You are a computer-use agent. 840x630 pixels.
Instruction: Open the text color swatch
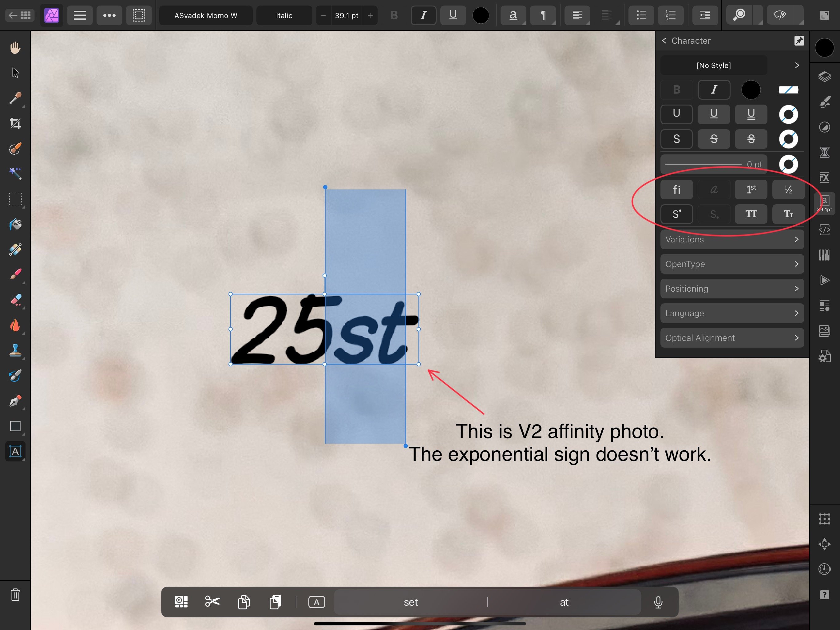[481, 15]
